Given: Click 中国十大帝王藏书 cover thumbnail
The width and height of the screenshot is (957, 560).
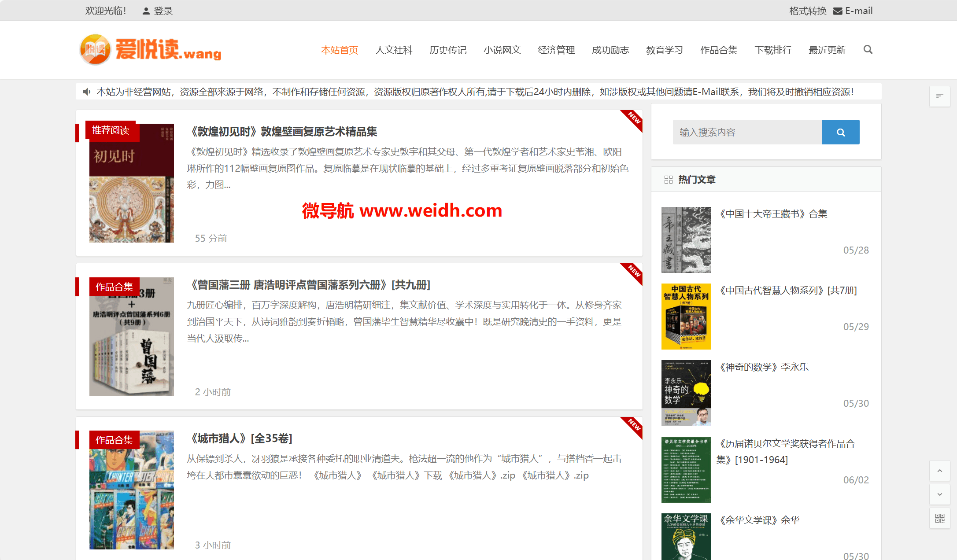Looking at the screenshot, I should 686,240.
